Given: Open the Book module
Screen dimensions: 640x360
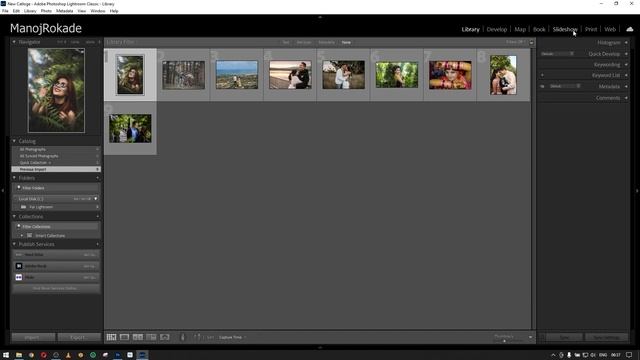Looking at the screenshot, I should coord(539,29).
